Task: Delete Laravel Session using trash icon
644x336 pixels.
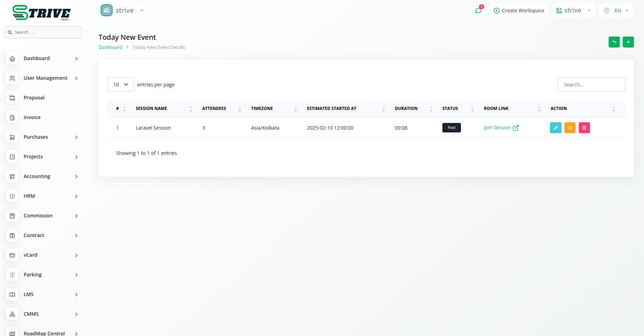Action: coord(584,128)
